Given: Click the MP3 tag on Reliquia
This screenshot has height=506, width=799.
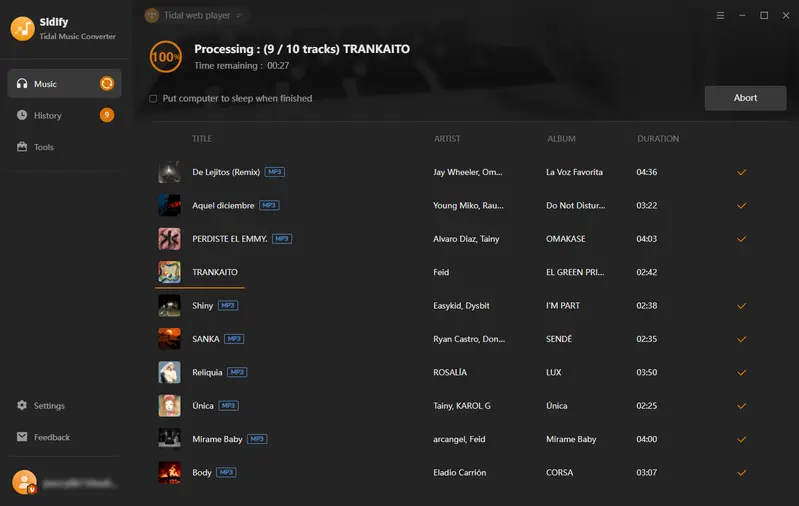Looking at the screenshot, I should tap(237, 372).
